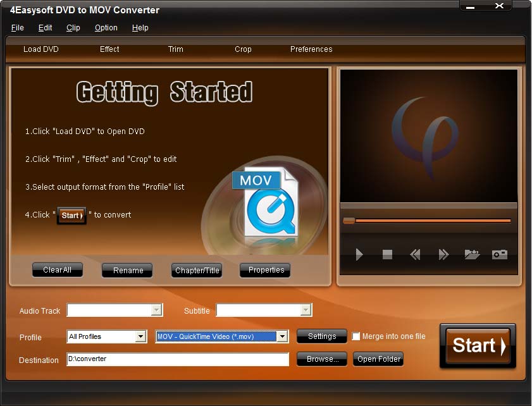Open Preferences from the toolbar
This screenshot has height=406, width=532.
[x=311, y=49]
